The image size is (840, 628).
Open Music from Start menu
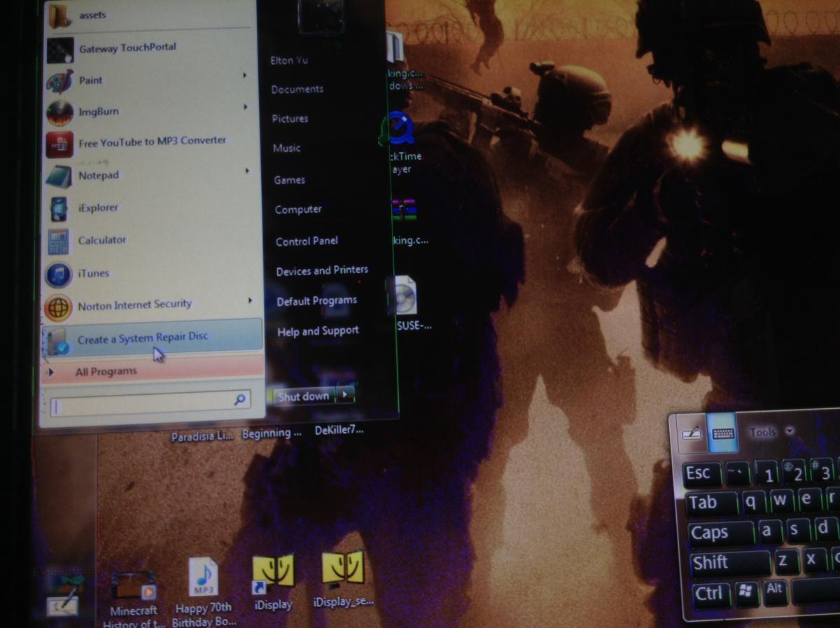(287, 148)
